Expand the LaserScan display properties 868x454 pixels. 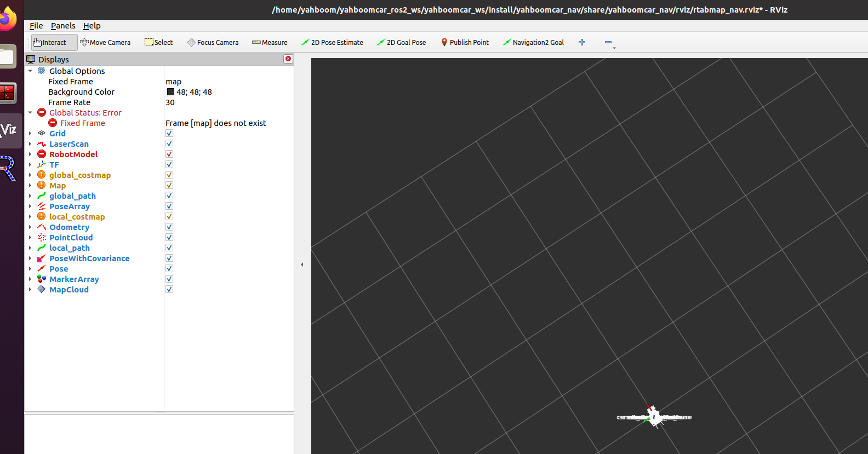click(x=30, y=143)
